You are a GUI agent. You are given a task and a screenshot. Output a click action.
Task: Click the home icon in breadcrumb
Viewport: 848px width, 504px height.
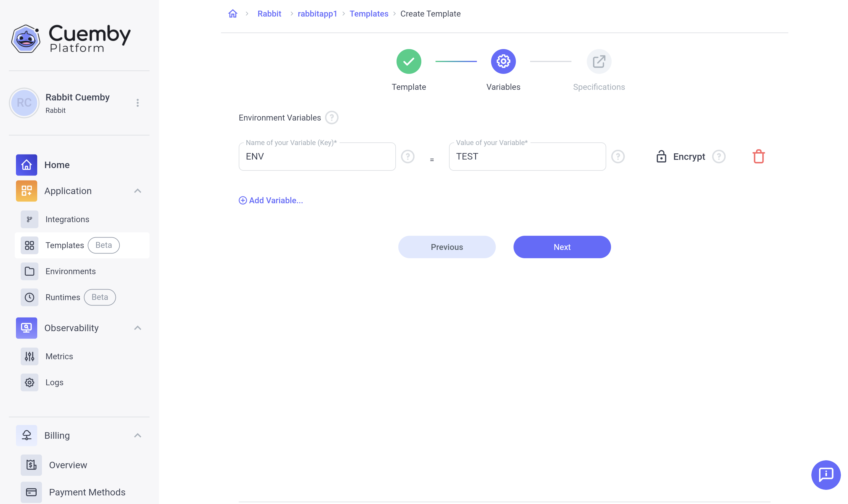pyautogui.click(x=233, y=14)
